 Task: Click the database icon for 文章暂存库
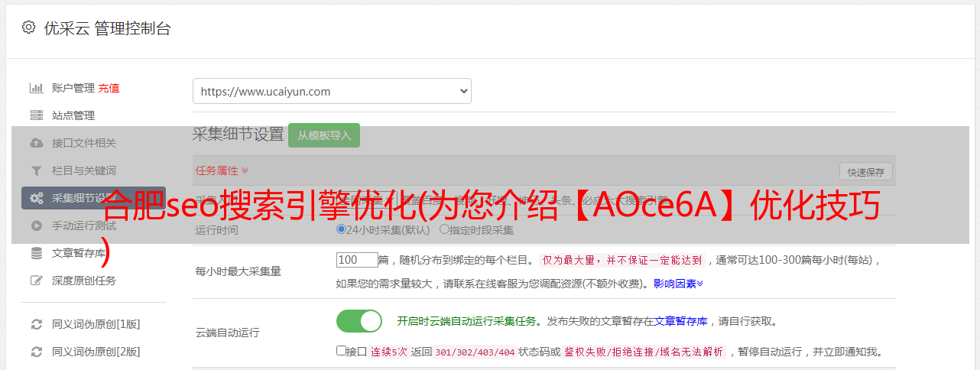[36, 253]
